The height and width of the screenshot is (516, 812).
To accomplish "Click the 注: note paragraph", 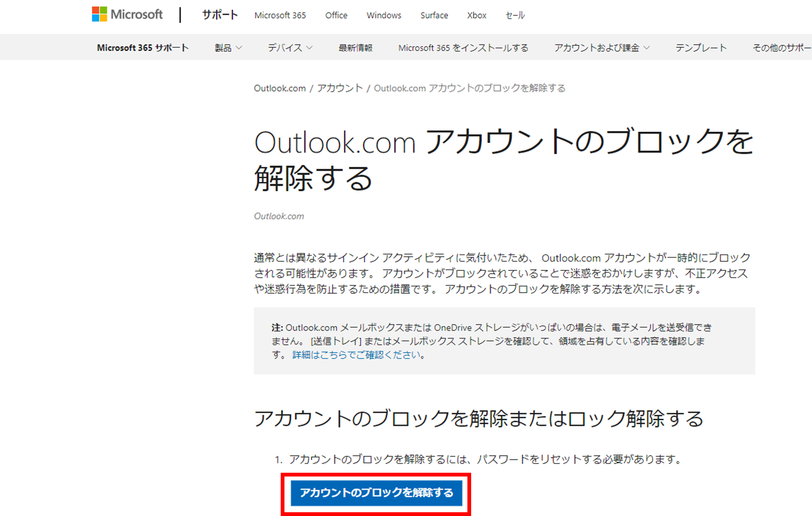I will tap(491, 341).
